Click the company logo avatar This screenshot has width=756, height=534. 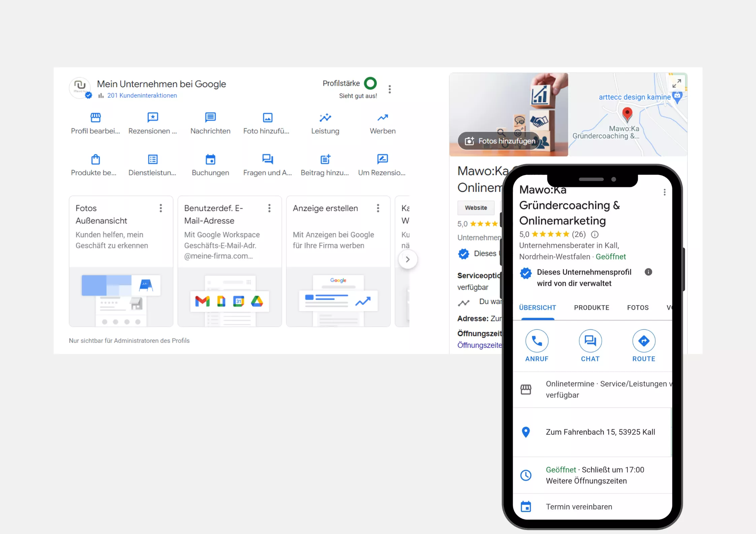tap(80, 88)
